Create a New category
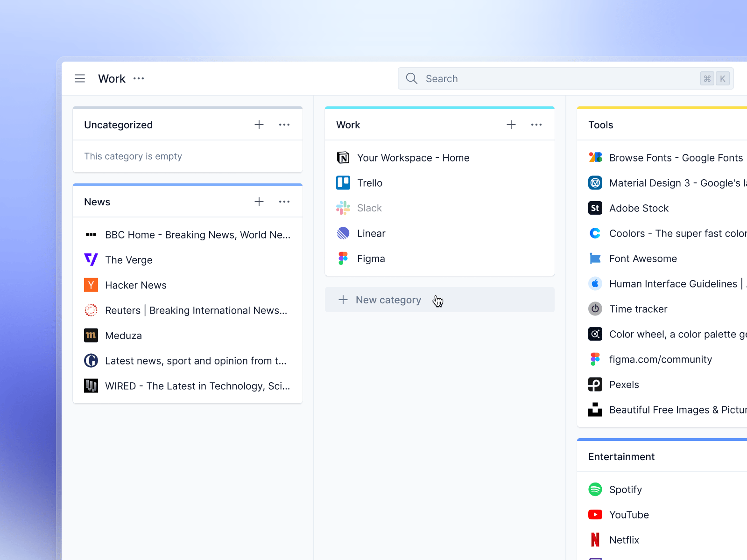The width and height of the screenshot is (747, 560). click(439, 300)
